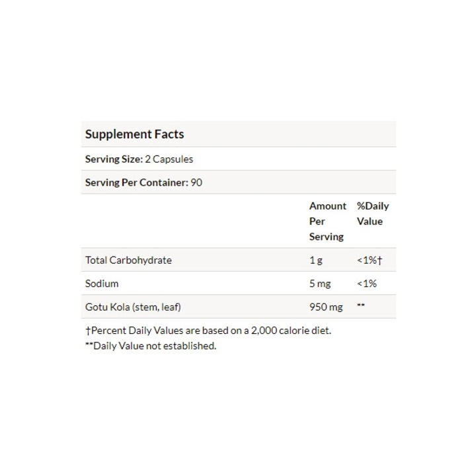Screen dimensions: 476x476
Task: Click the 2 Capsules value
Action: [169, 159]
